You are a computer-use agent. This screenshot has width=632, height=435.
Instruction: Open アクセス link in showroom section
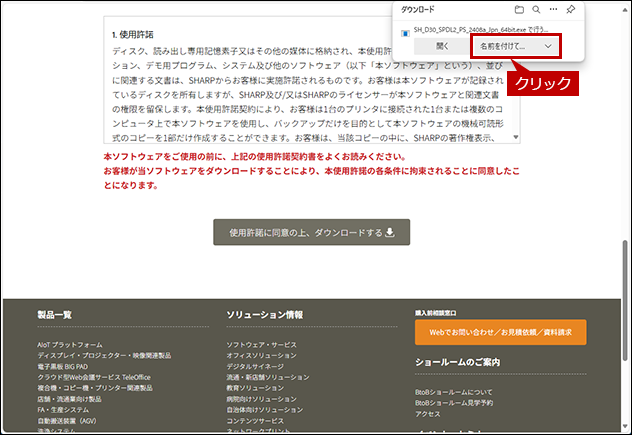pos(428,414)
